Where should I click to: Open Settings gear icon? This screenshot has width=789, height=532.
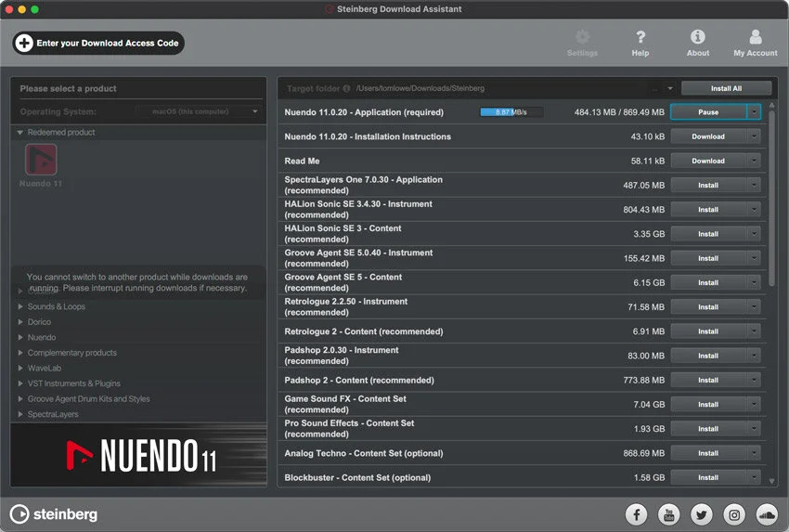point(582,37)
